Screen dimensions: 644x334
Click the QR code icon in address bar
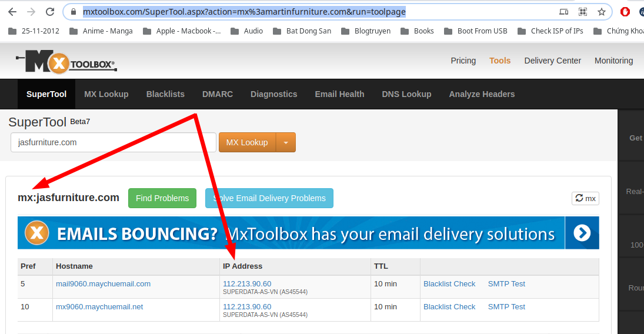point(582,12)
